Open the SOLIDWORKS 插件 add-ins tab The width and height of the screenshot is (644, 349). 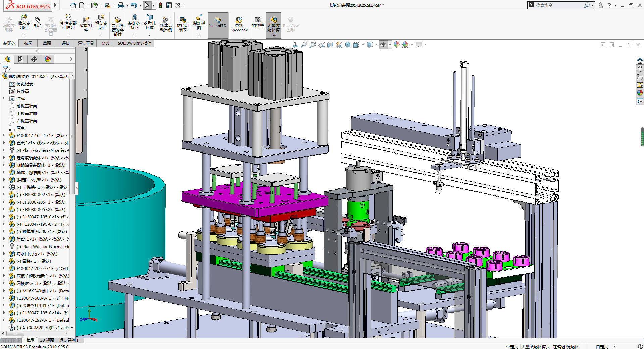click(135, 43)
